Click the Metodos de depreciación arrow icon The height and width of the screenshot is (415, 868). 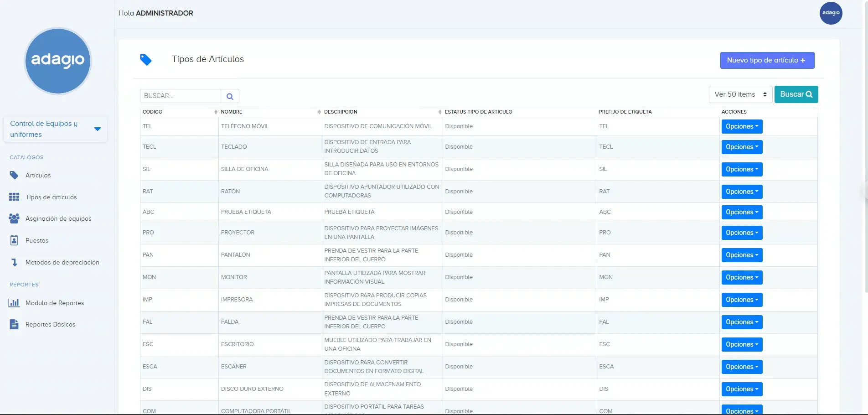click(14, 262)
